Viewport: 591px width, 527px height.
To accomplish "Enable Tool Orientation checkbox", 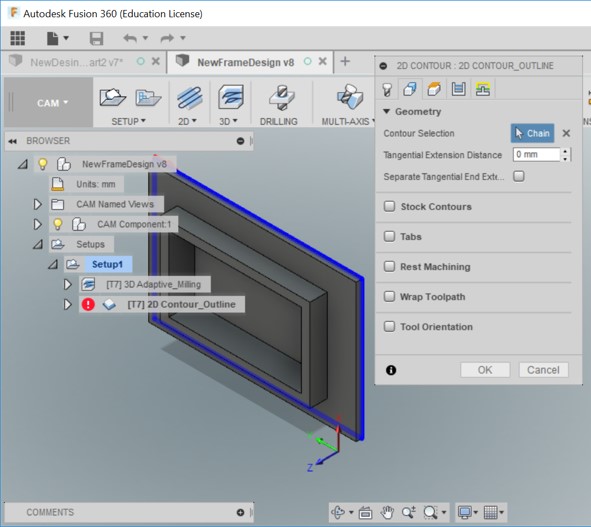I will (x=389, y=326).
